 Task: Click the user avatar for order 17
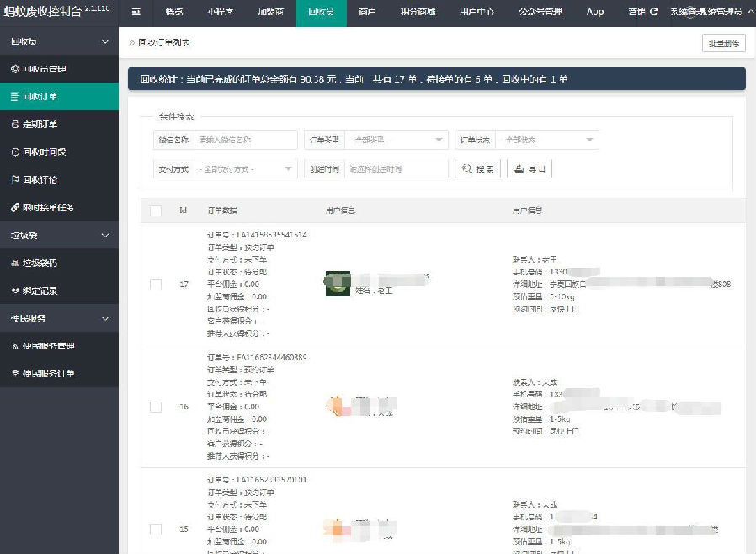(338, 284)
